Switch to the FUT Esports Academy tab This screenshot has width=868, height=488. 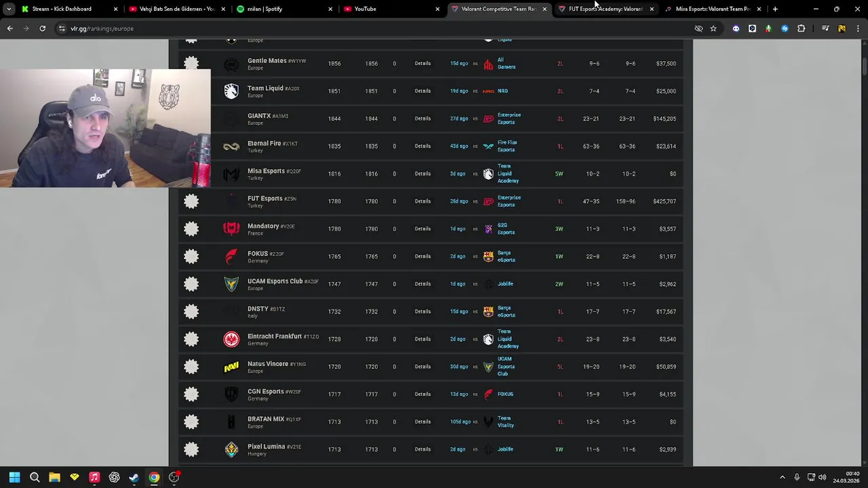pyautogui.click(x=606, y=9)
